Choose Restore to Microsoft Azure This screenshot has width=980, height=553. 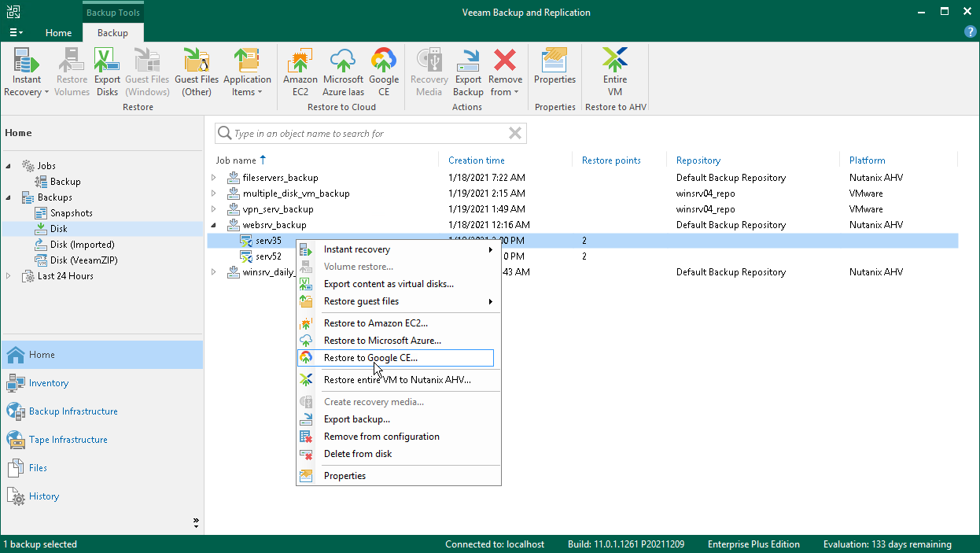tap(398, 341)
